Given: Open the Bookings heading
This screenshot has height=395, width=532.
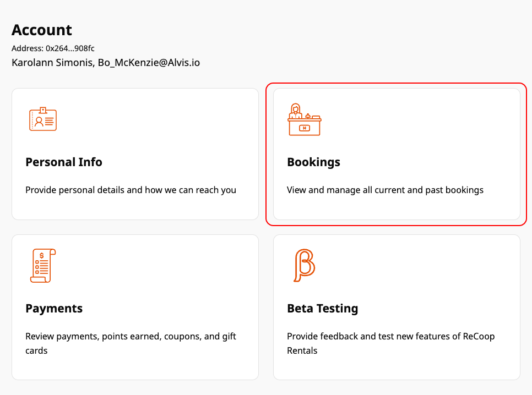Looking at the screenshot, I should (x=313, y=162).
